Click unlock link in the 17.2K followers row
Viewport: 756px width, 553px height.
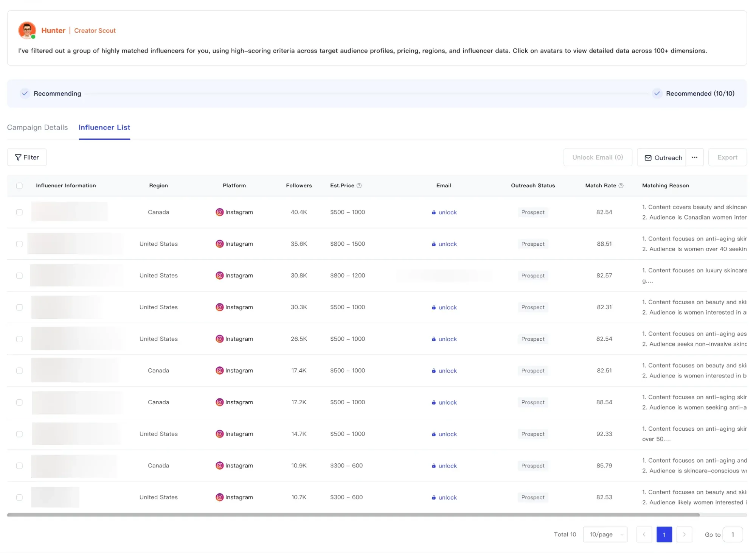tap(447, 402)
